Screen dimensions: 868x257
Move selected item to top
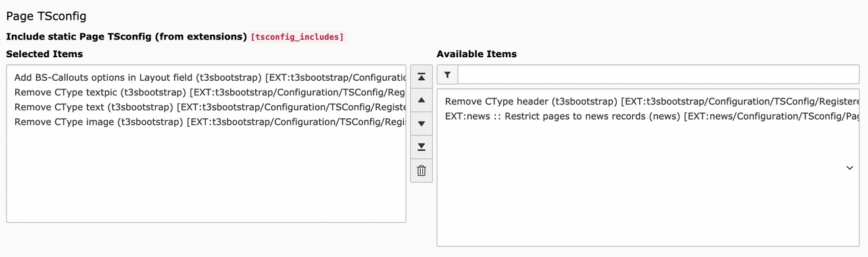tap(422, 77)
